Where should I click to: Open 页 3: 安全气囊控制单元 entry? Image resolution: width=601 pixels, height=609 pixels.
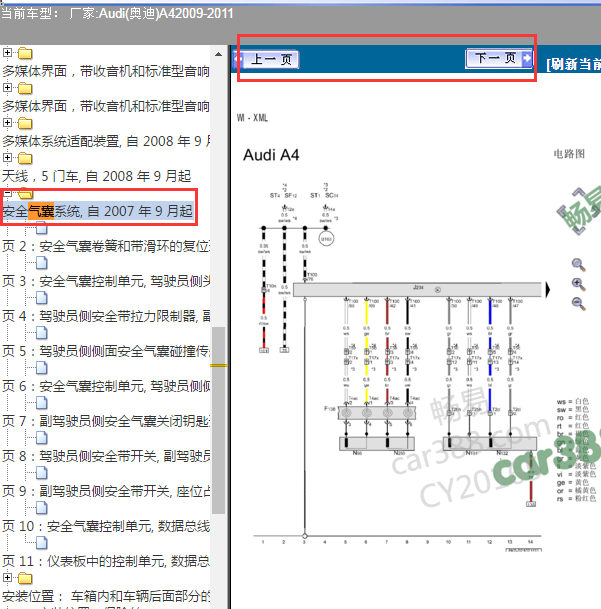(106, 281)
